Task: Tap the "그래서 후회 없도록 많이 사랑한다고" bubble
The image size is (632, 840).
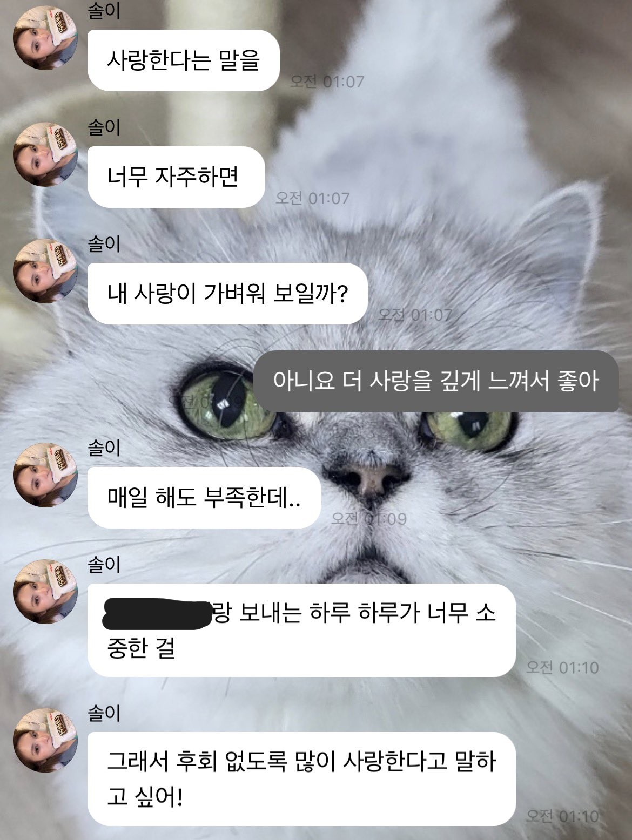Action: pos(301,779)
